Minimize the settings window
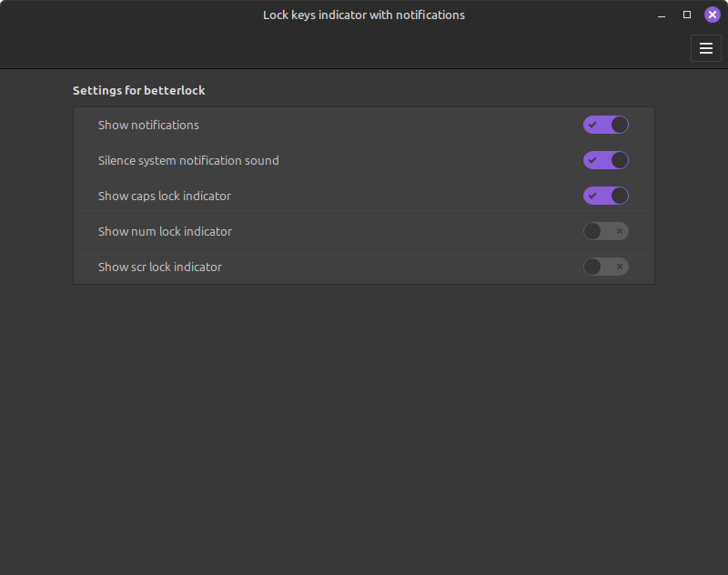Screen dimensions: 728x575 click(x=662, y=15)
